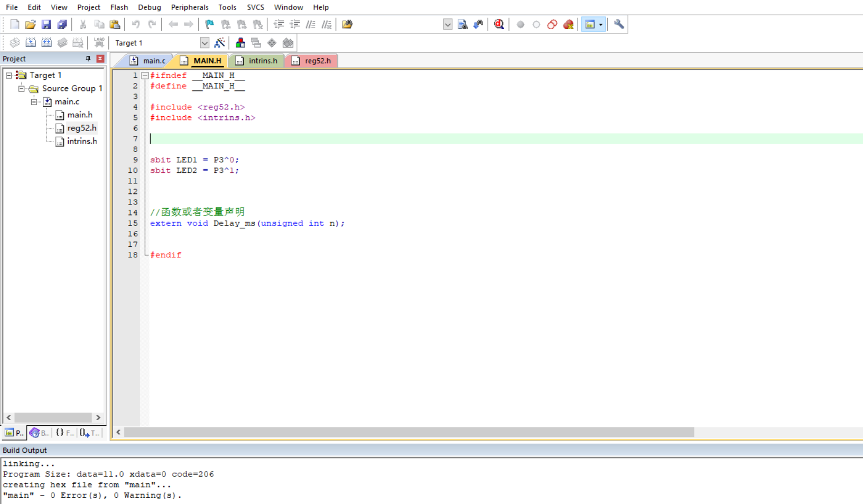Open the Target 1 selector dropdown
Image resolution: width=863 pixels, height=504 pixels.
point(205,43)
